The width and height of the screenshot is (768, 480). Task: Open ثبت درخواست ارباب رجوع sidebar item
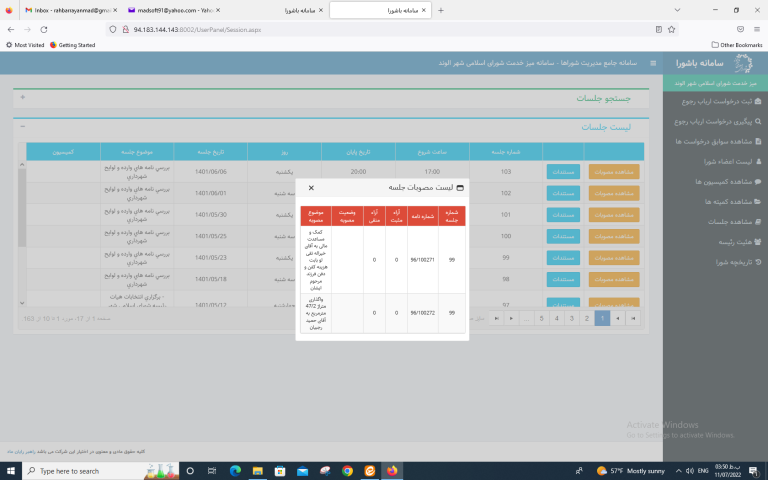pos(714,102)
